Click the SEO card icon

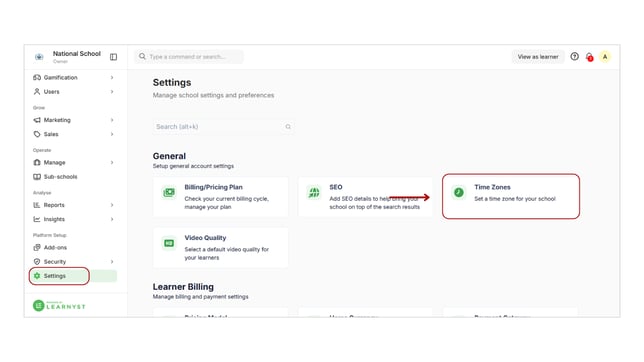click(x=314, y=192)
